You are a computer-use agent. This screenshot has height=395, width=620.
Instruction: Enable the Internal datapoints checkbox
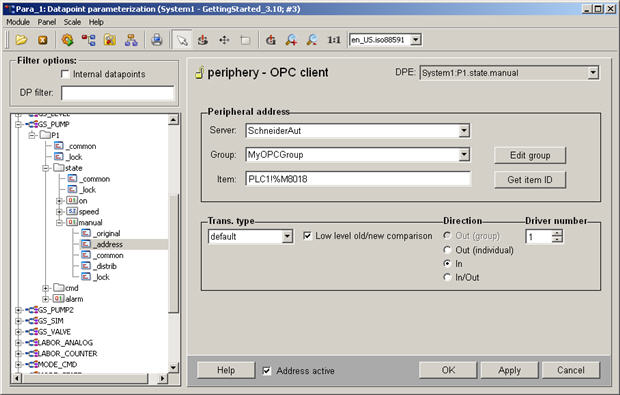click(65, 74)
